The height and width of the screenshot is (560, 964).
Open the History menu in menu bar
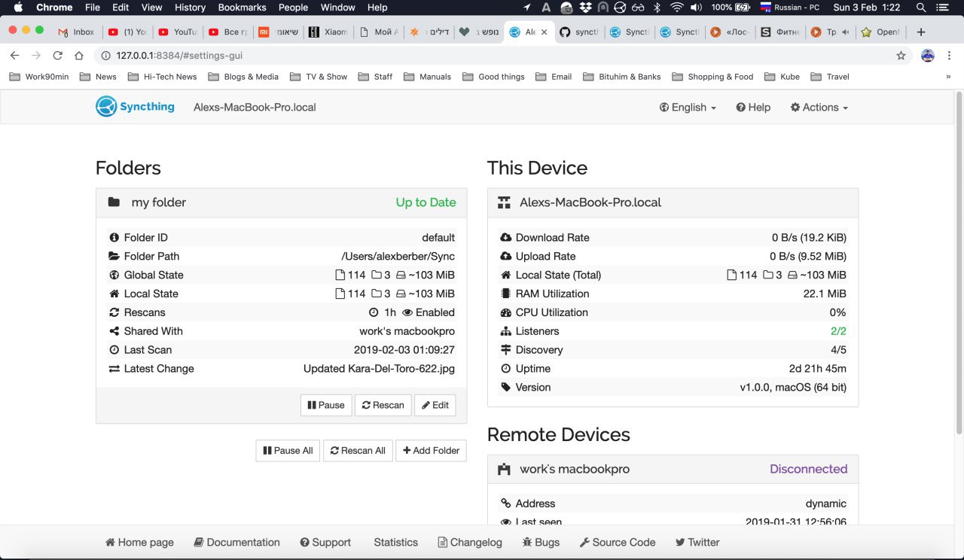pos(190,8)
